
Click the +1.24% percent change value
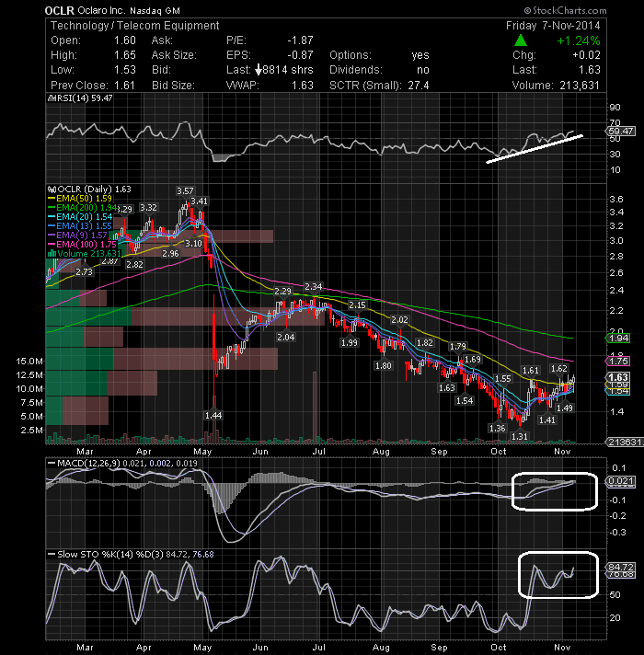pyautogui.click(x=579, y=40)
